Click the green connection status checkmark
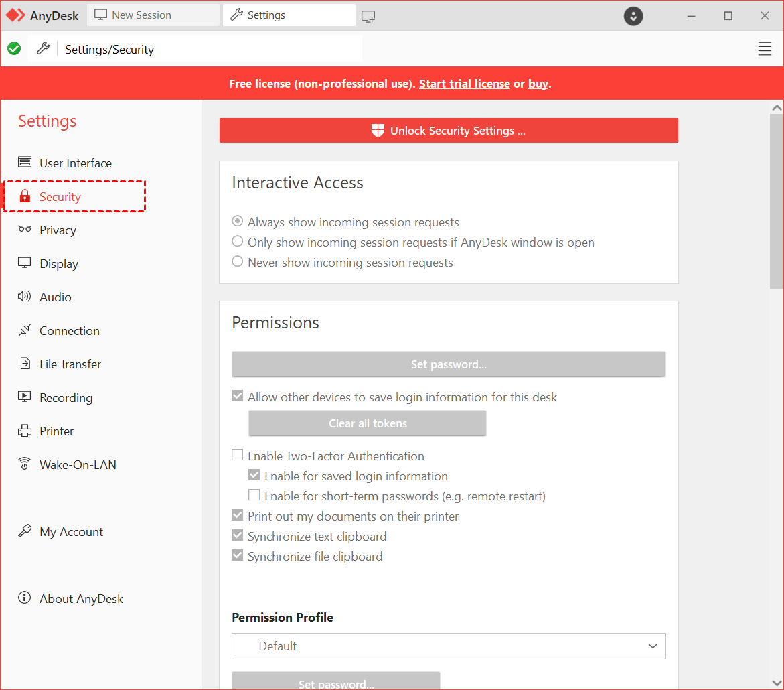Viewport: 784px width, 690px height. tap(14, 49)
